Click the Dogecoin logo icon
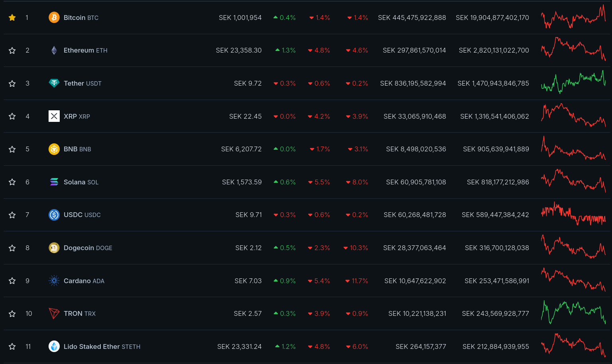This screenshot has height=364, width=612. click(x=54, y=248)
